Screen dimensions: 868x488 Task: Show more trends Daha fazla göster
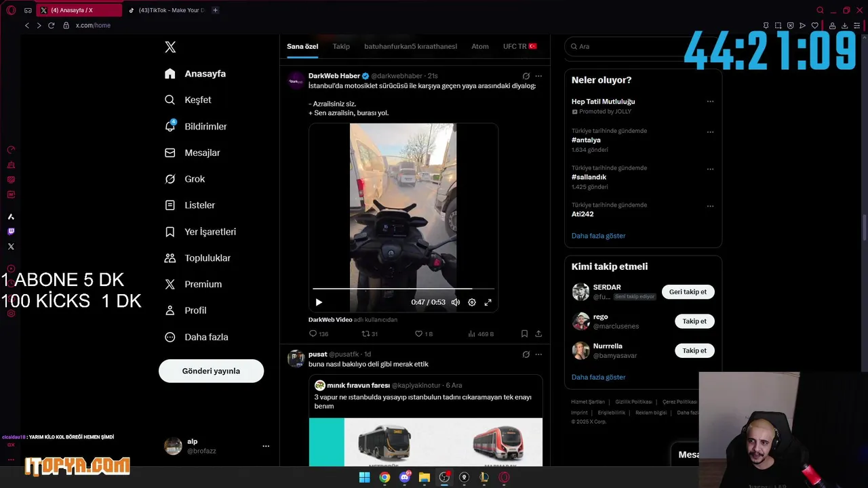tap(598, 236)
